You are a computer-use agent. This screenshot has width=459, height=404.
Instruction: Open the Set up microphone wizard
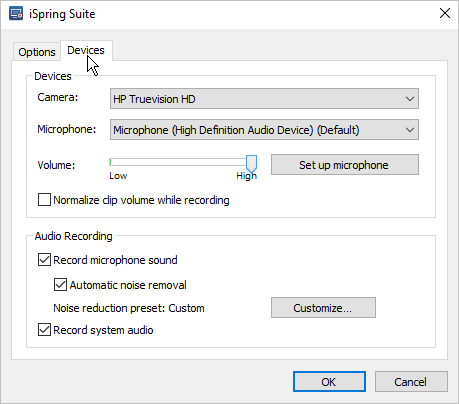(345, 165)
